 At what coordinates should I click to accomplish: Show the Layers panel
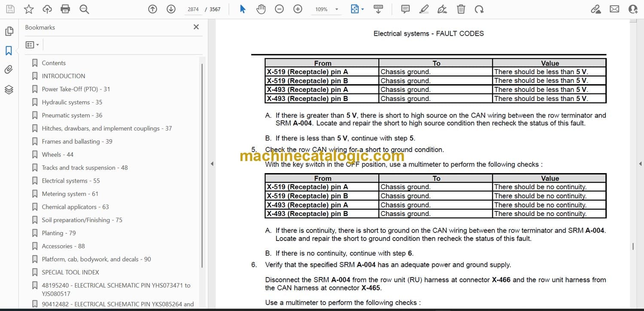coord(9,89)
